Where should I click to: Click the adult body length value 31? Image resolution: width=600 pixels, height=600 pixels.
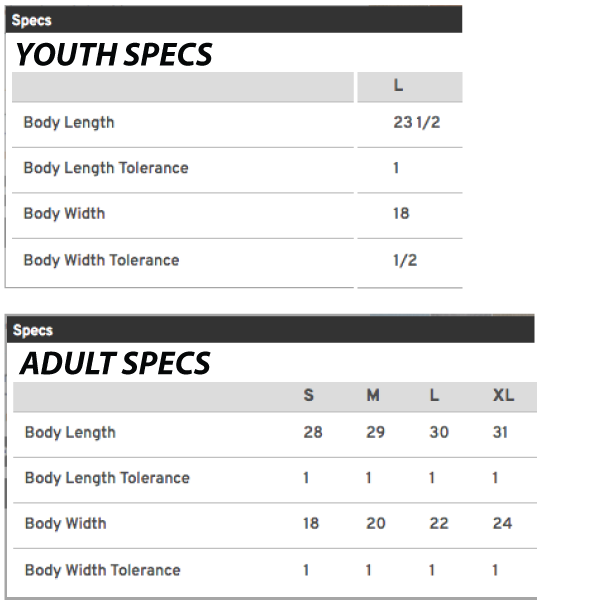[x=502, y=432]
